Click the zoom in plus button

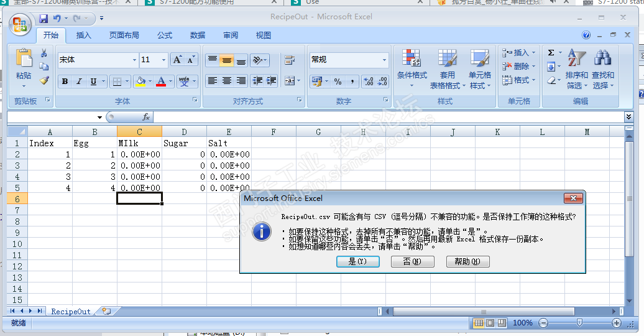[x=616, y=324]
